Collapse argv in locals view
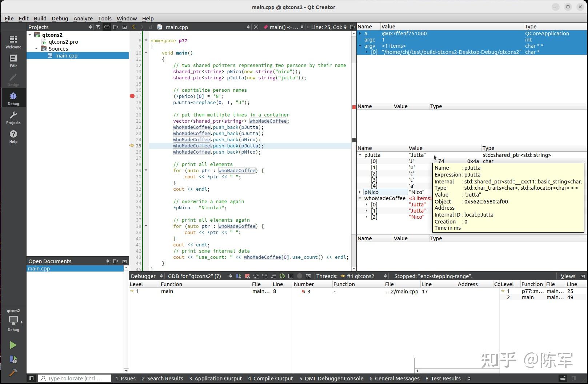 (360, 46)
